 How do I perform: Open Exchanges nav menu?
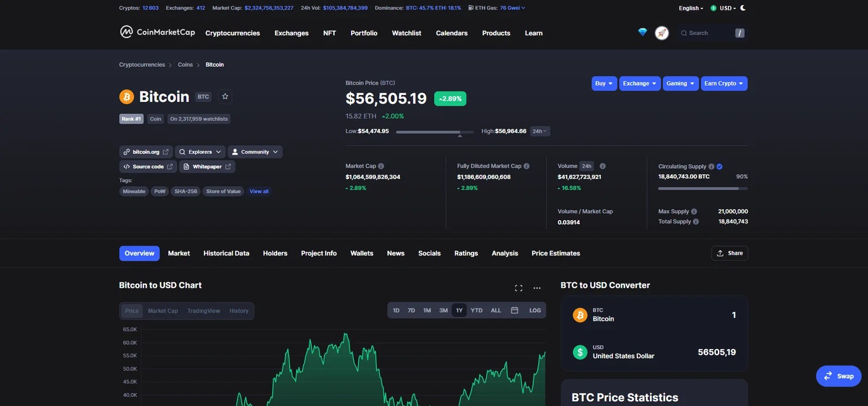point(291,33)
